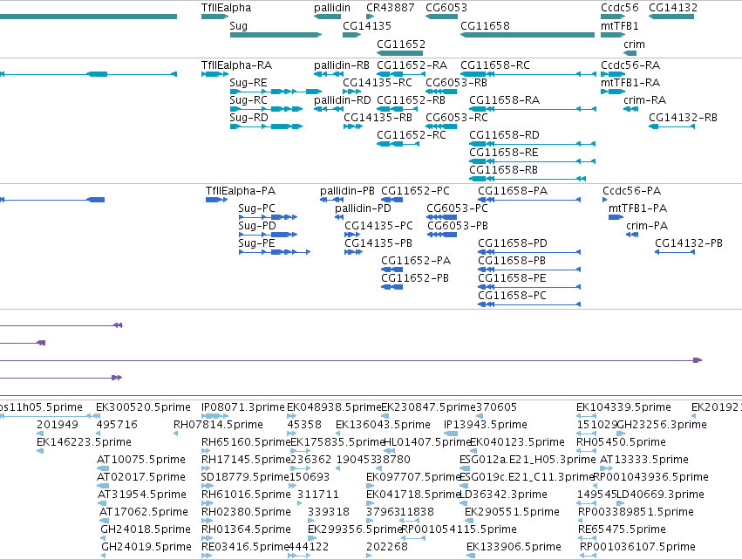Select protein Sug-PE

pyautogui.click(x=275, y=252)
